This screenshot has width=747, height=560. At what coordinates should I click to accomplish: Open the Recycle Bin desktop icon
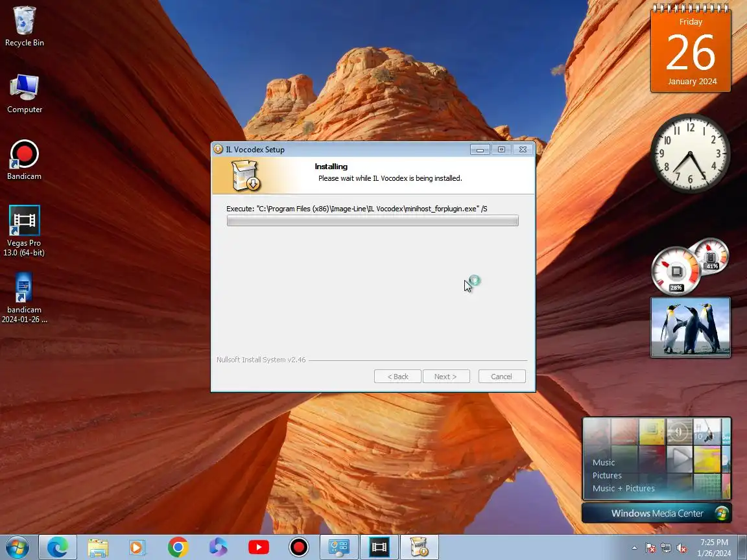pos(24,26)
